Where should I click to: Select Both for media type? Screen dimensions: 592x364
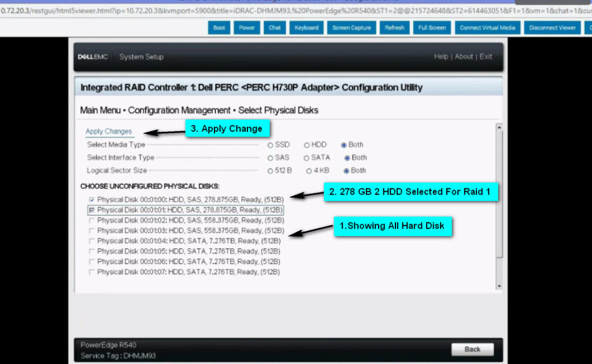pyautogui.click(x=343, y=145)
